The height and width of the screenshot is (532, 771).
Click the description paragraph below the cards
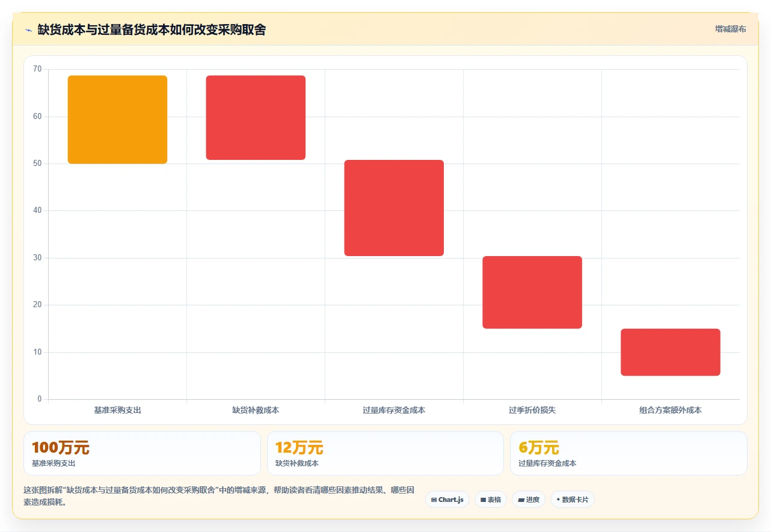[219, 497]
